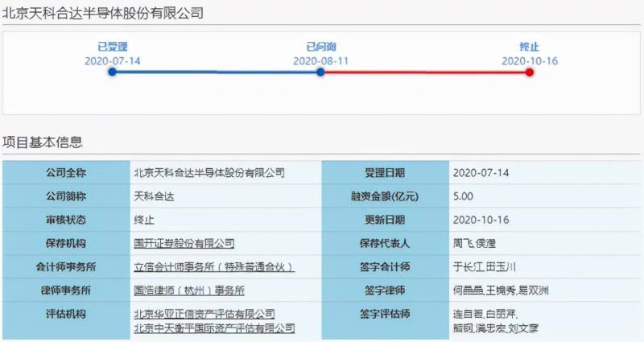Click the 终止 status value in table
This screenshot has width=644, height=342.
144,220
